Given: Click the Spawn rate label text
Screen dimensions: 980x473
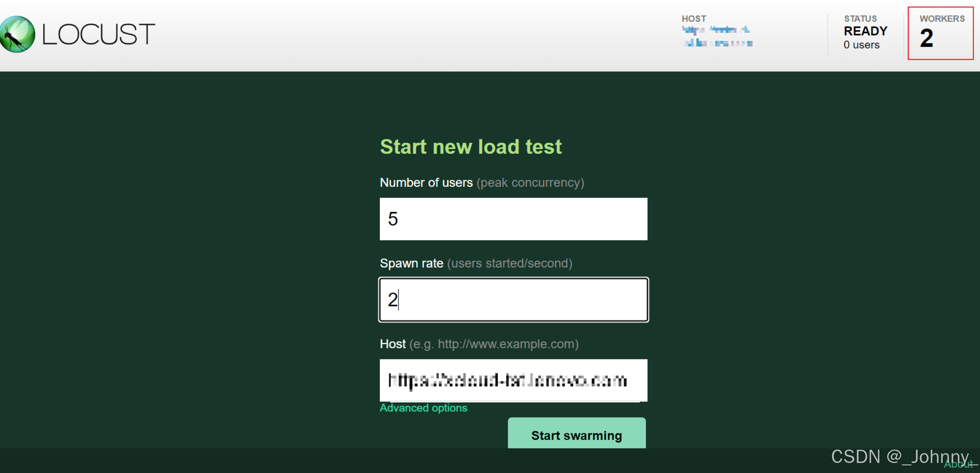Looking at the screenshot, I should click(411, 263).
